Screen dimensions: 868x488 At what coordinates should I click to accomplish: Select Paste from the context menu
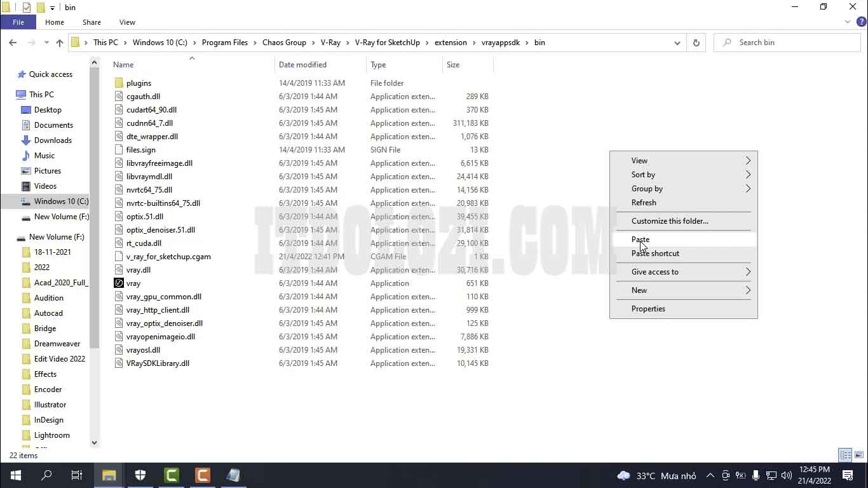[641, 240]
